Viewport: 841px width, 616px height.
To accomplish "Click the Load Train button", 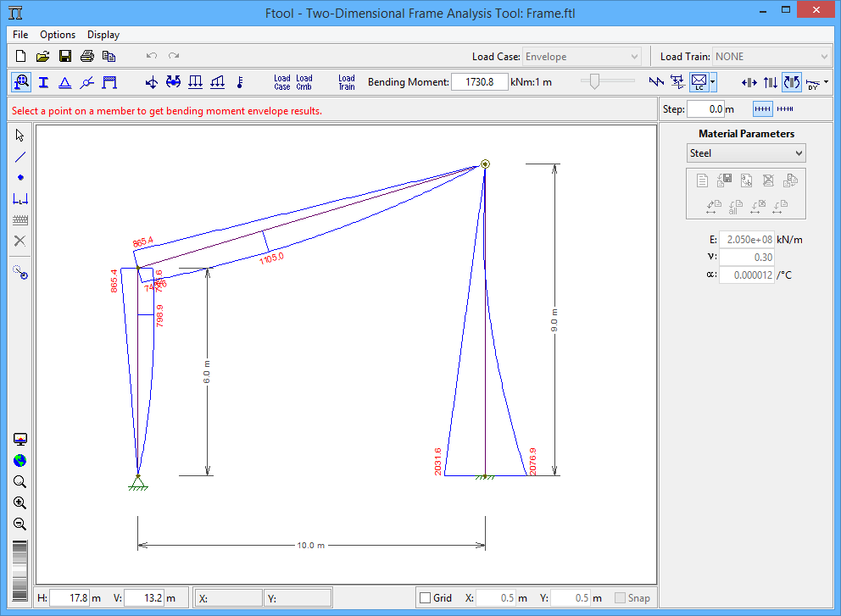I will click(x=347, y=82).
